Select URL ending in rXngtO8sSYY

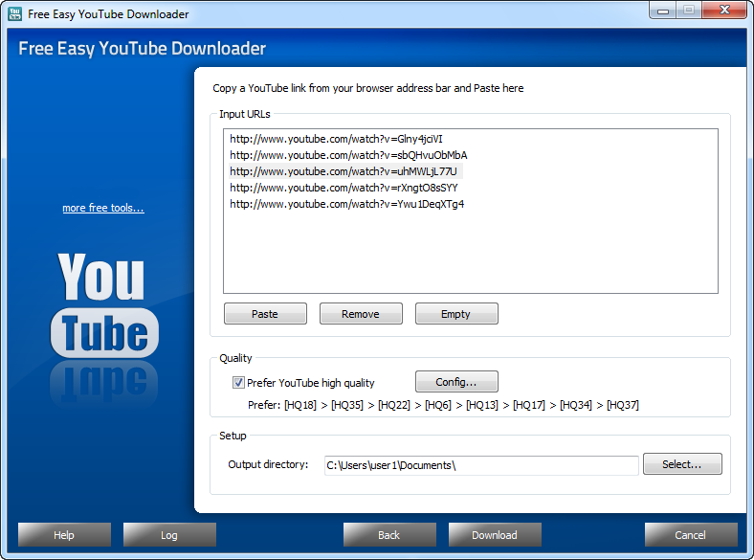(344, 188)
